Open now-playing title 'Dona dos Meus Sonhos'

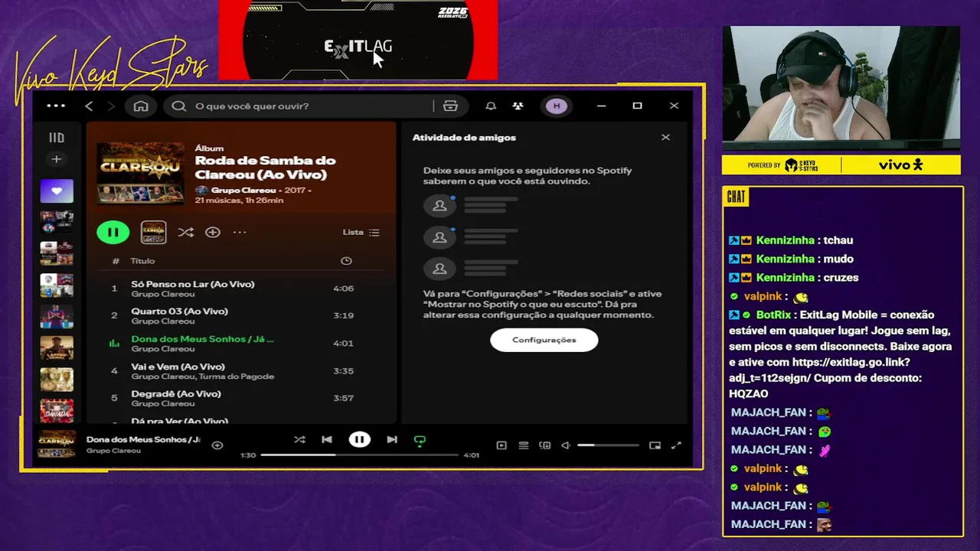(143, 439)
